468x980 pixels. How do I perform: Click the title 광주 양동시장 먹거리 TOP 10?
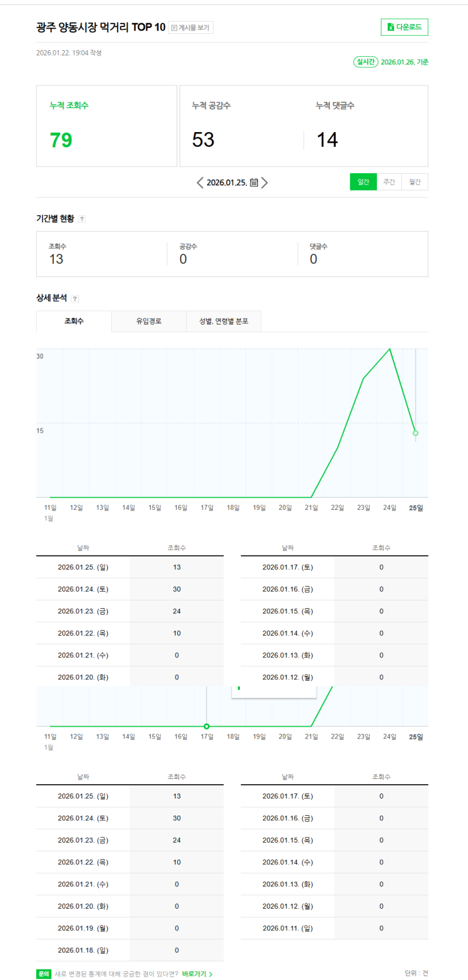point(101,27)
